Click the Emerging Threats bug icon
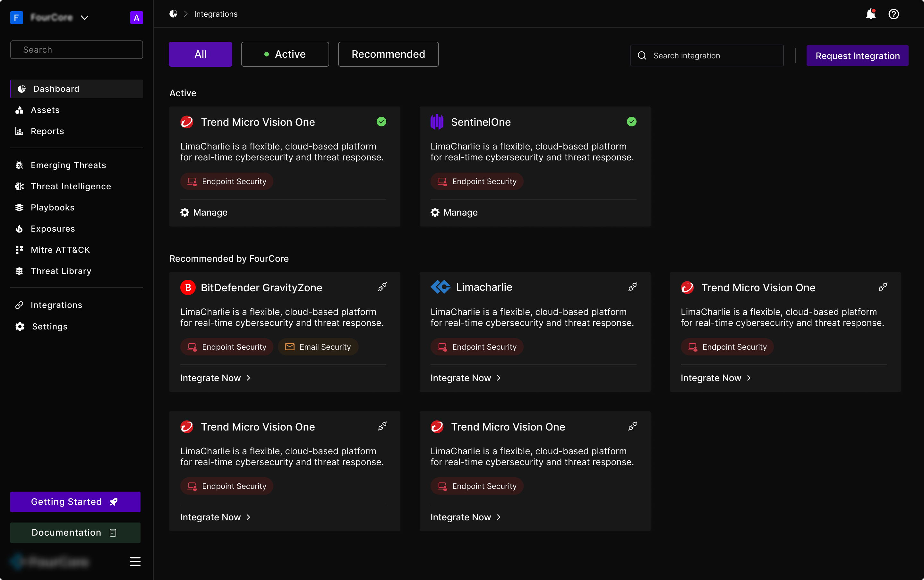 coord(19,165)
